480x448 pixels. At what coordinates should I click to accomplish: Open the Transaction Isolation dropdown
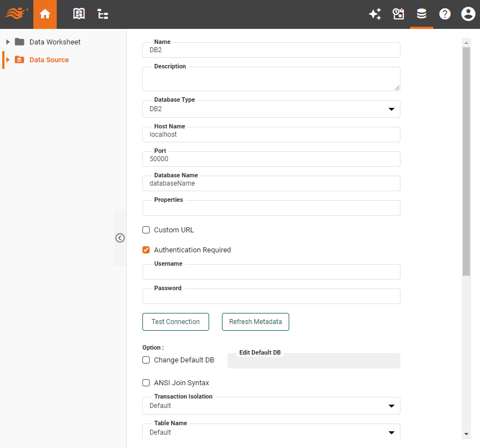(x=391, y=406)
